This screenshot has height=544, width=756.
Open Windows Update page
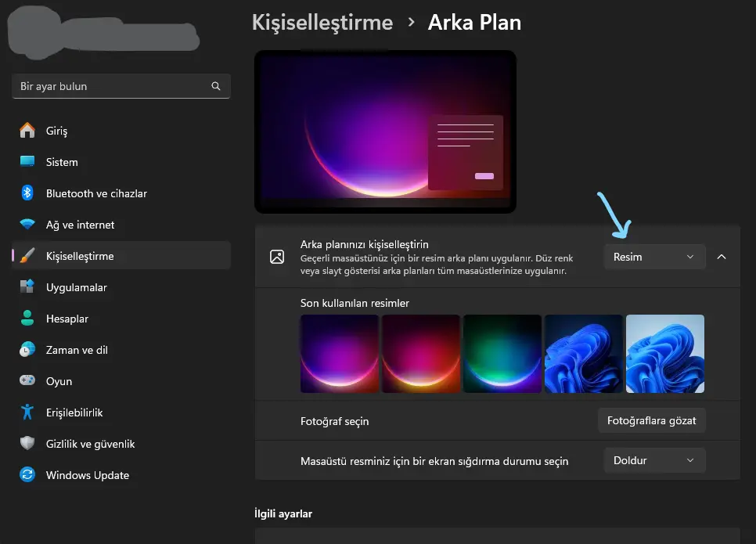coord(121,476)
